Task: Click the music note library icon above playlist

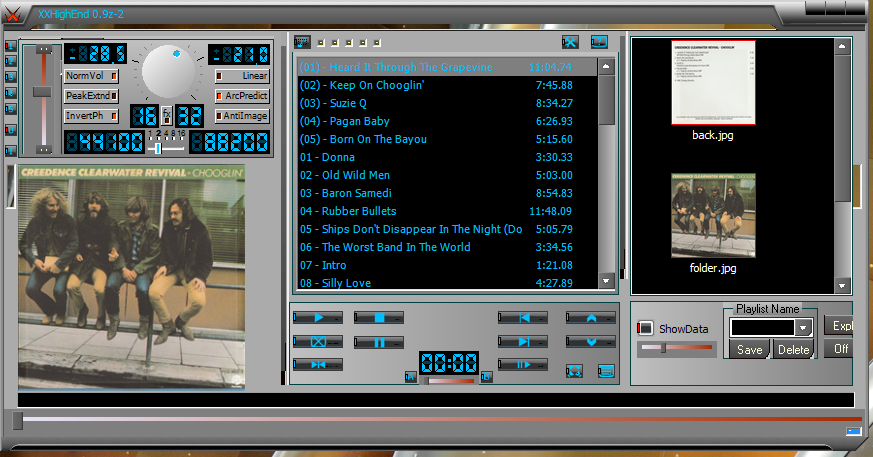Action: tap(302, 42)
